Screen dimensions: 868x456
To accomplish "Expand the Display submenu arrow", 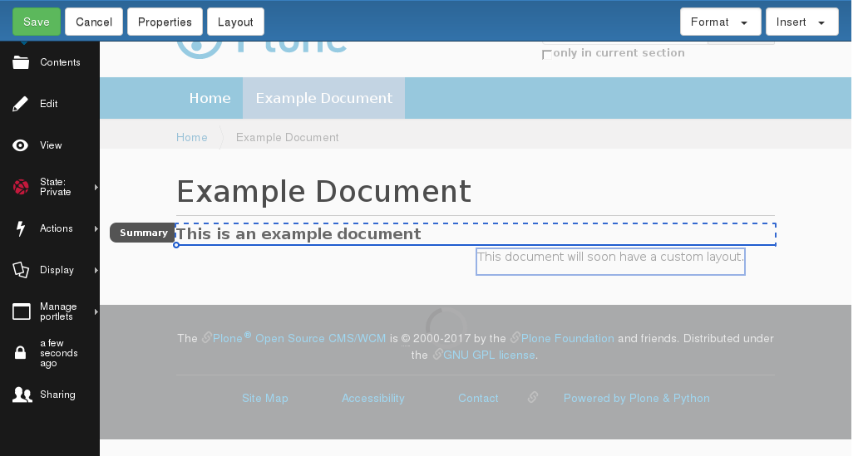I will pos(96,270).
